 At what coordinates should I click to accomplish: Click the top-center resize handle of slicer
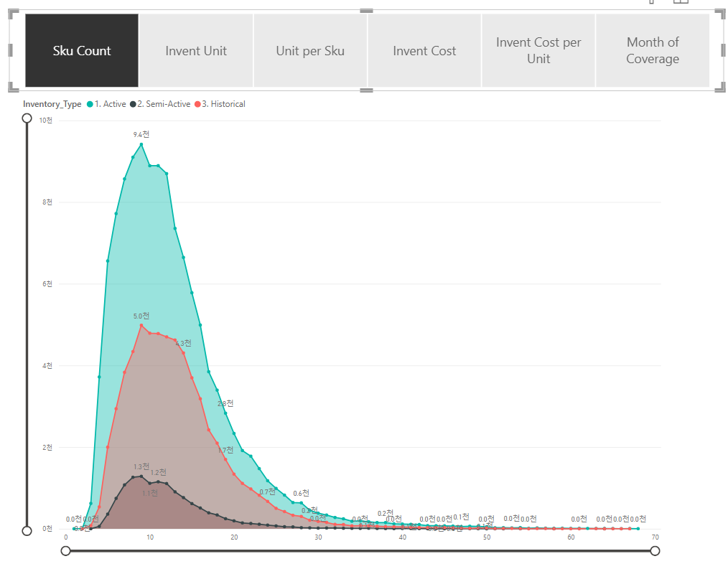click(366, 10)
